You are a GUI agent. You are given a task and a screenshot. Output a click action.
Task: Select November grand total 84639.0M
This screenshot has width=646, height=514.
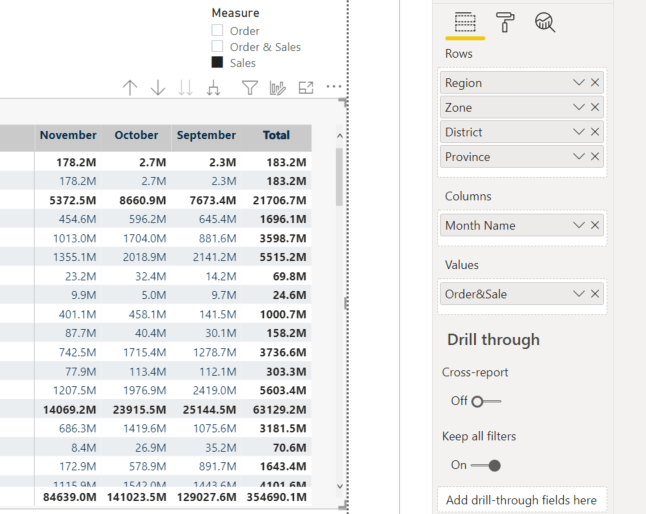[70, 497]
